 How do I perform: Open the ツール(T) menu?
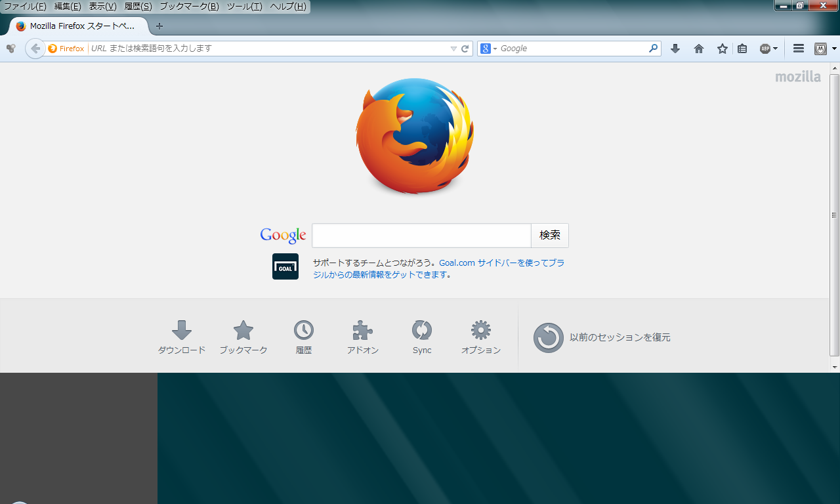coord(244,7)
